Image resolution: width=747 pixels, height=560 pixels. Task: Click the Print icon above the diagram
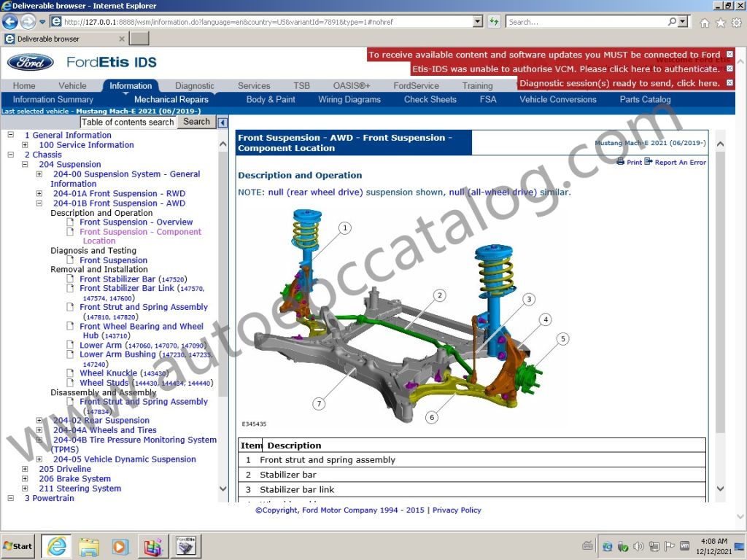click(x=620, y=161)
